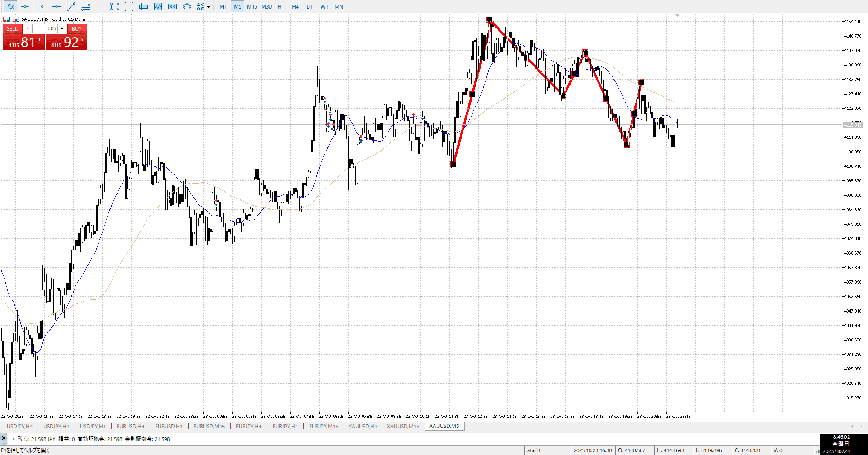Viewport: 868px width, 455px height.
Task: Open the objects shapes dropdown arrow
Action: (208, 7)
